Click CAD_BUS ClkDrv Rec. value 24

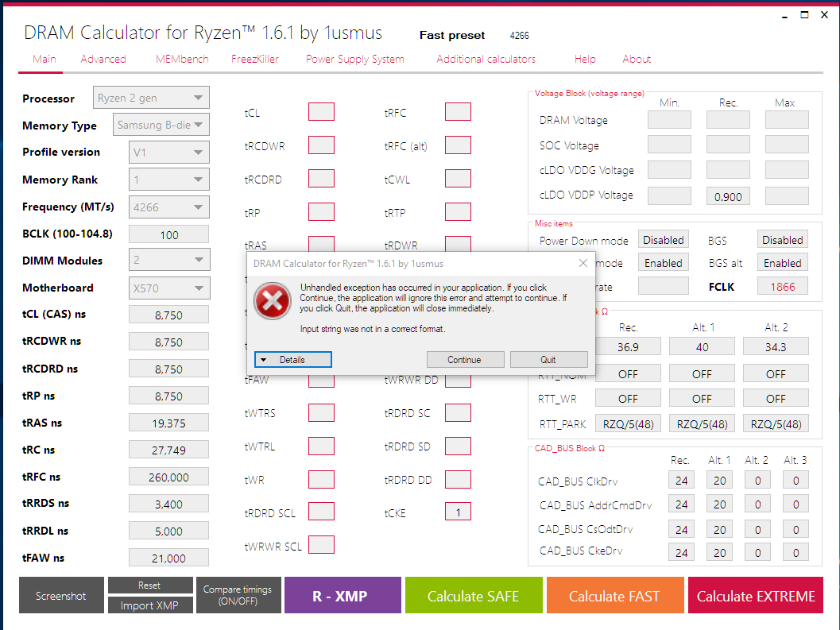pyautogui.click(x=681, y=480)
